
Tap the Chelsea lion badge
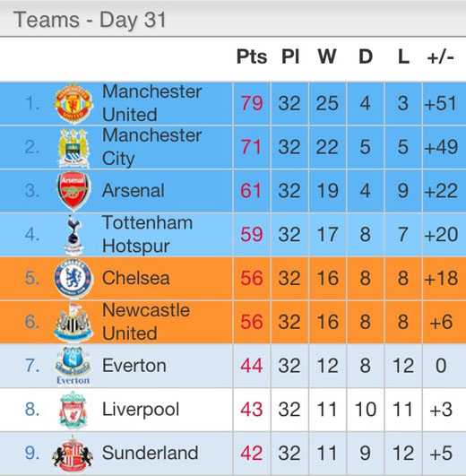(73, 279)
